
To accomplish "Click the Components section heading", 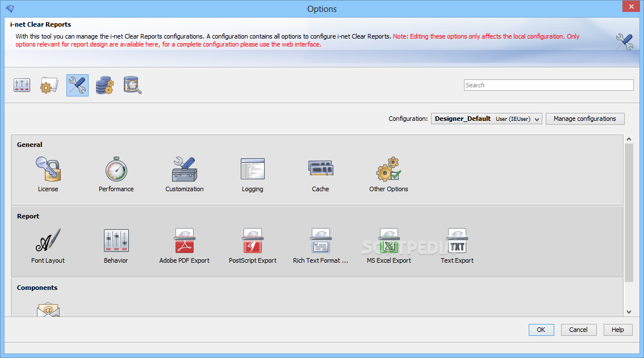I will pyautogui.click(x=37, y=288).
